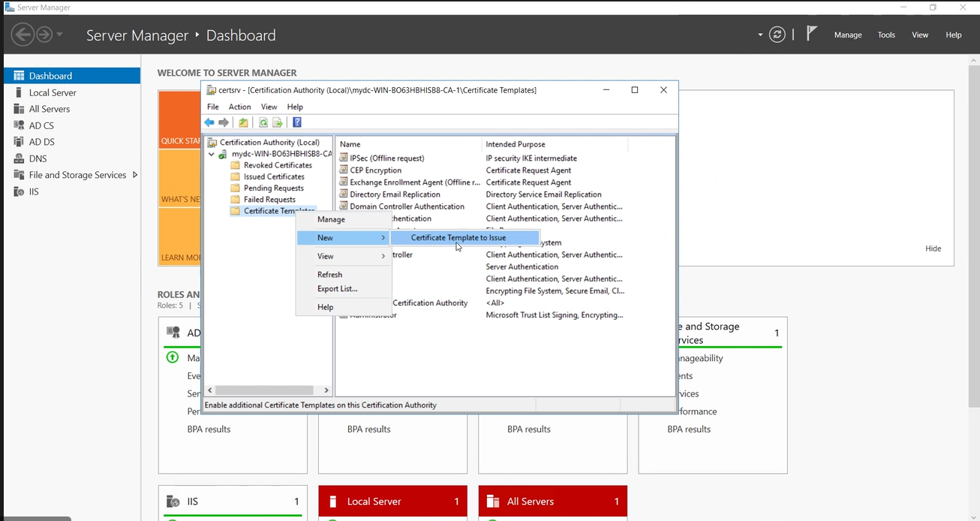Image resolution: width=980 pixels, height=521 pixels.
Task: Open the New submenu in context menu
Action: 344,237
